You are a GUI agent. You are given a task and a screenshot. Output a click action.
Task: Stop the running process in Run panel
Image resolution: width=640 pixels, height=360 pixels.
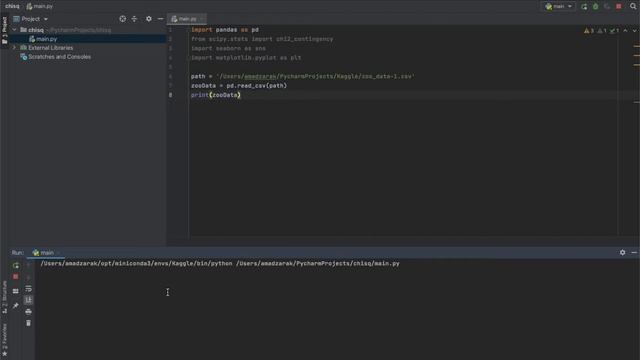click(16, 277)
